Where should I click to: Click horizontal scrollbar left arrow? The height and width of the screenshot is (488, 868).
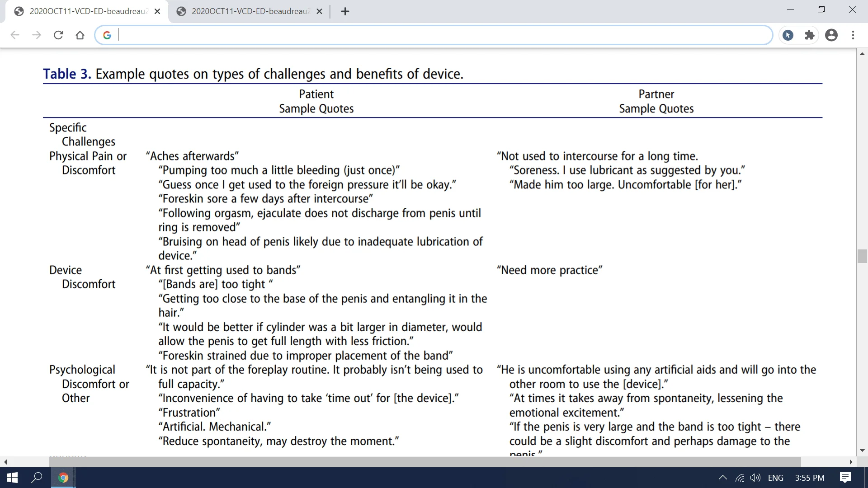[x=5, y=462]
